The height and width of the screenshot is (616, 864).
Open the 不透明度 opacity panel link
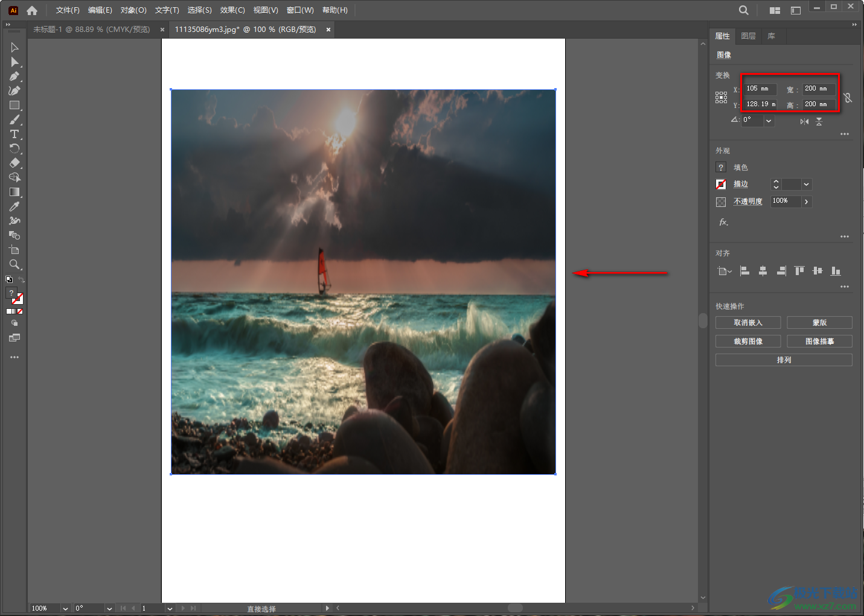point(748,202)
